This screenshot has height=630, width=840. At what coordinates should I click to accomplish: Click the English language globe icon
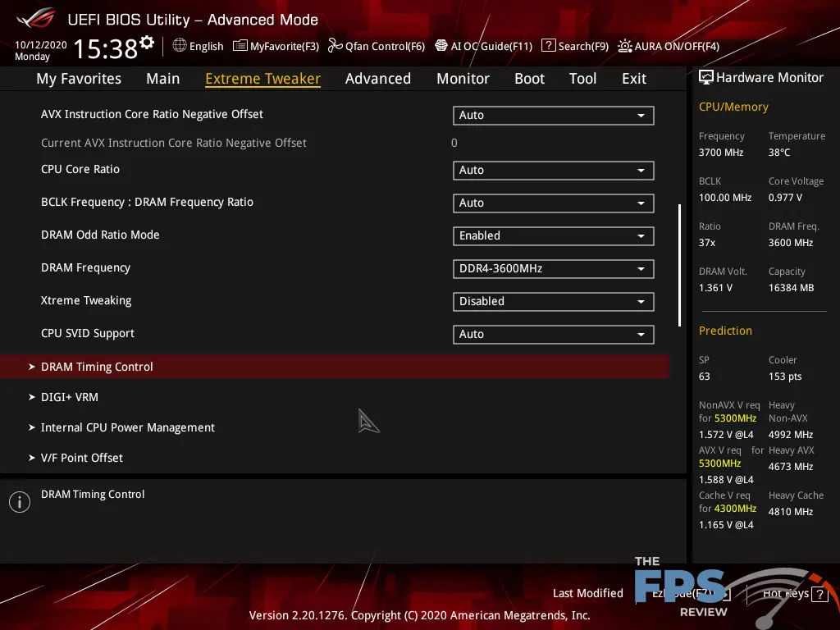click(180, 46)
